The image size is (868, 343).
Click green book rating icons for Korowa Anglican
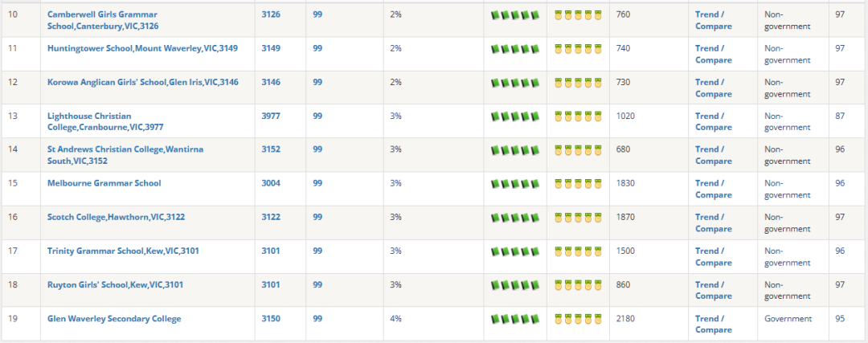click(515, 83)
